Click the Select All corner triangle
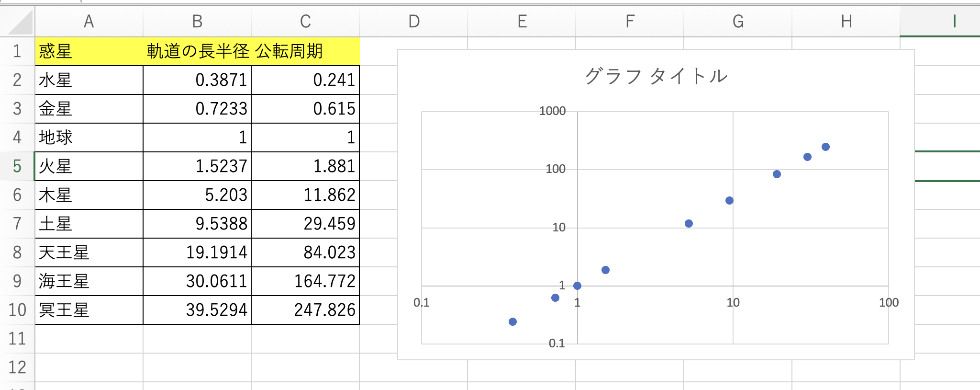 19,22
